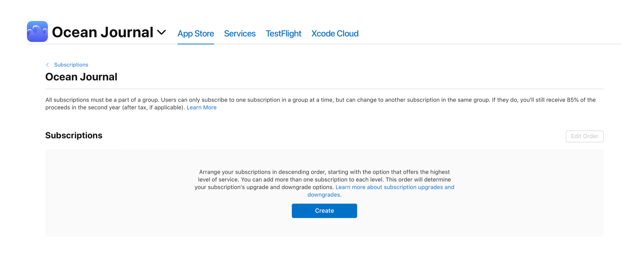Click the back chevron before Subscriptions

coord(48,65)
